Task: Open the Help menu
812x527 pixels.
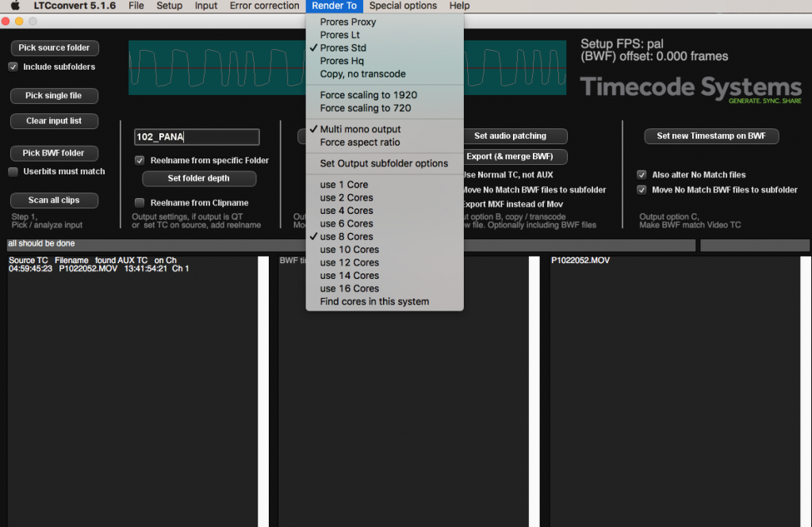Action: click(x=460, y=6)
